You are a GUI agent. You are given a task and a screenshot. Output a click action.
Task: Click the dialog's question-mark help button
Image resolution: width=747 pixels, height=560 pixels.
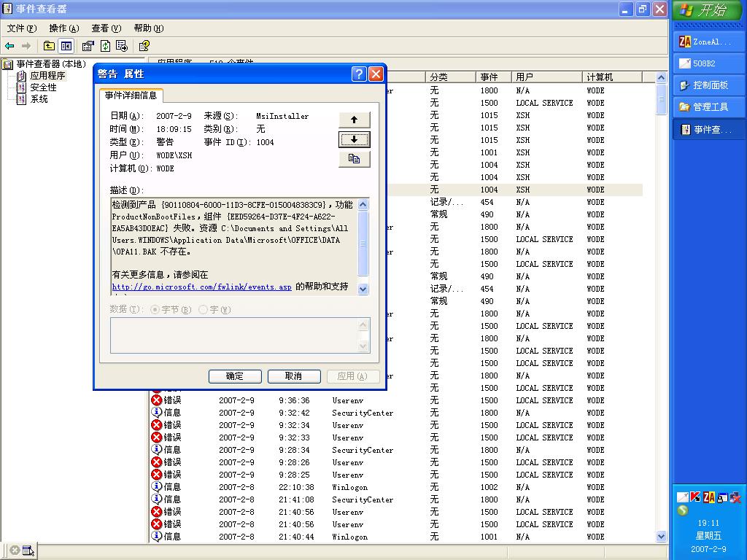(x=359, y=74)
